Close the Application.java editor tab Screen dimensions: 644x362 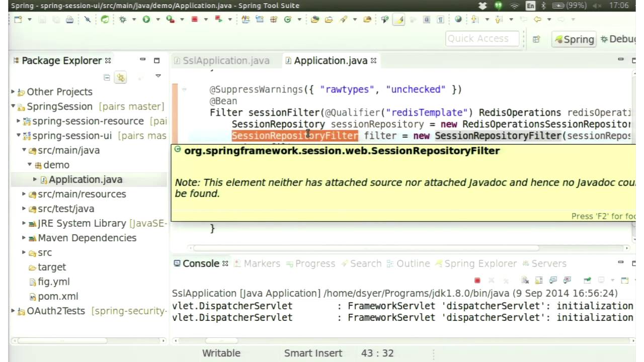(373, 60)
